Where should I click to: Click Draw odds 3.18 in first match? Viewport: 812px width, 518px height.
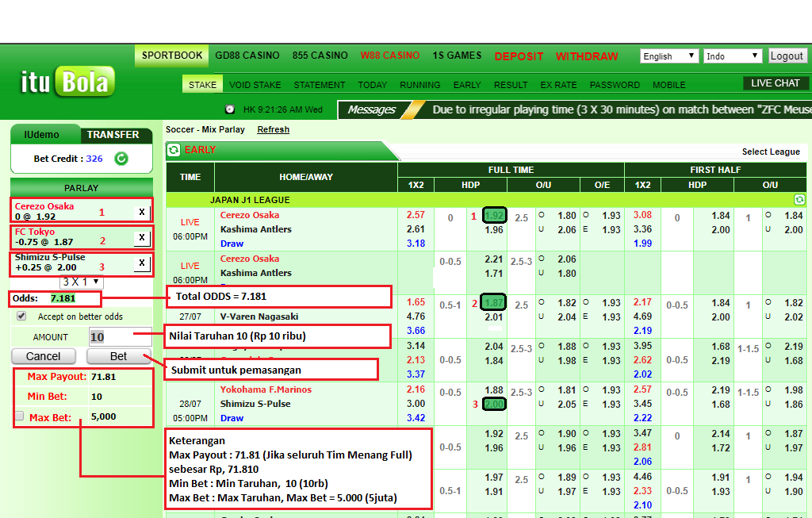(x=416, y=244)
